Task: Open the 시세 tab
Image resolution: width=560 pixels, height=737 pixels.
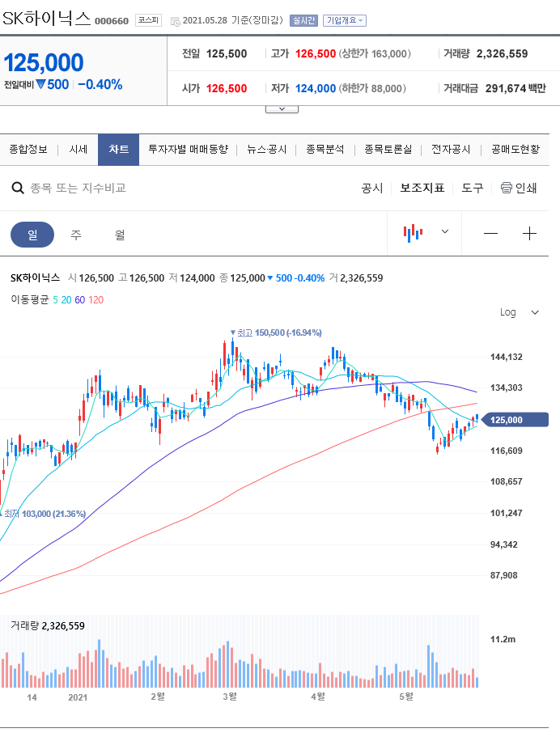Action: [78, 150]
